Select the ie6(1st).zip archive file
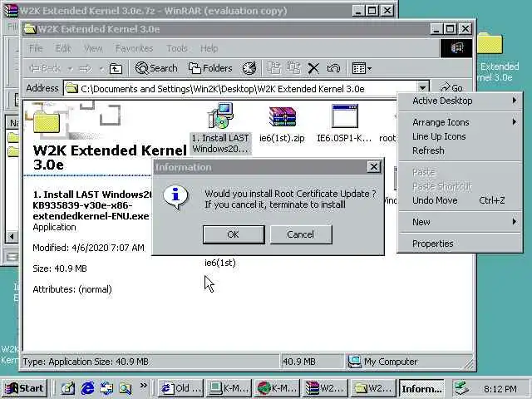 tap(283, 124)
